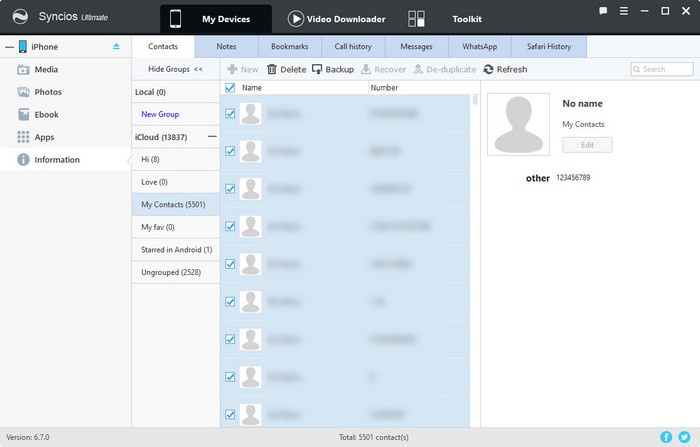Screen dimensions: 700x447
Task: Open Toolkit grid icon
Action: (x=416, y=19)
